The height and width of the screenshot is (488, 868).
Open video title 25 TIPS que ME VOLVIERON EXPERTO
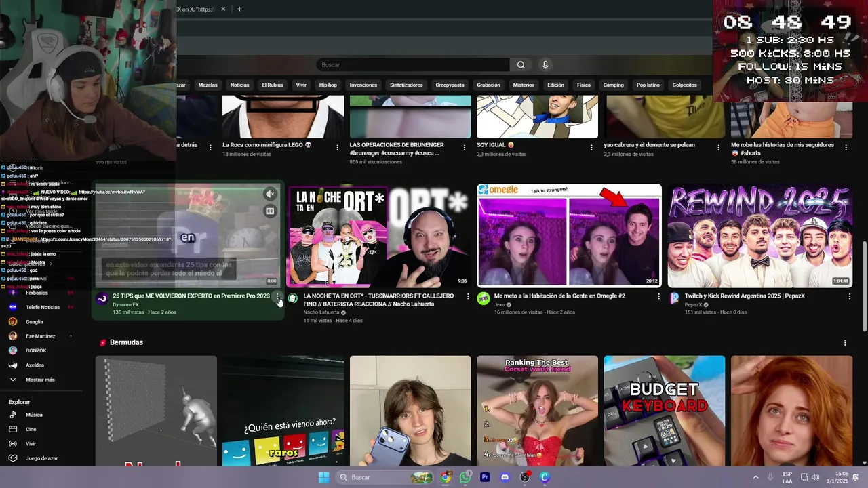191,296
